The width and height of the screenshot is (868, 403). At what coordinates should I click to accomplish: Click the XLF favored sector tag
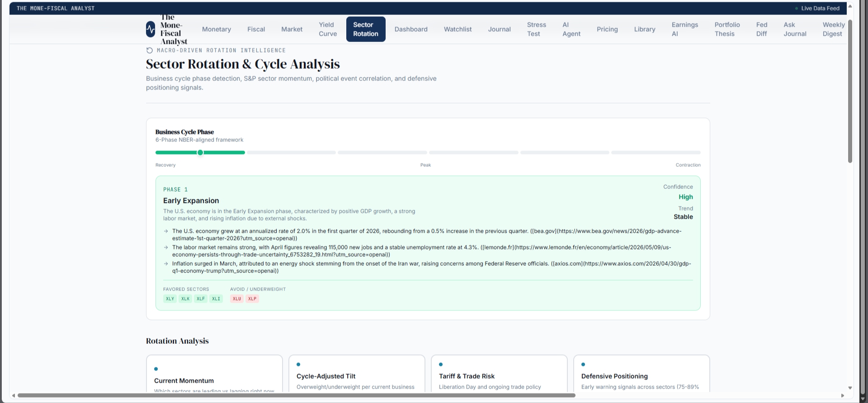pyautogui.click(x=201, y=299)
